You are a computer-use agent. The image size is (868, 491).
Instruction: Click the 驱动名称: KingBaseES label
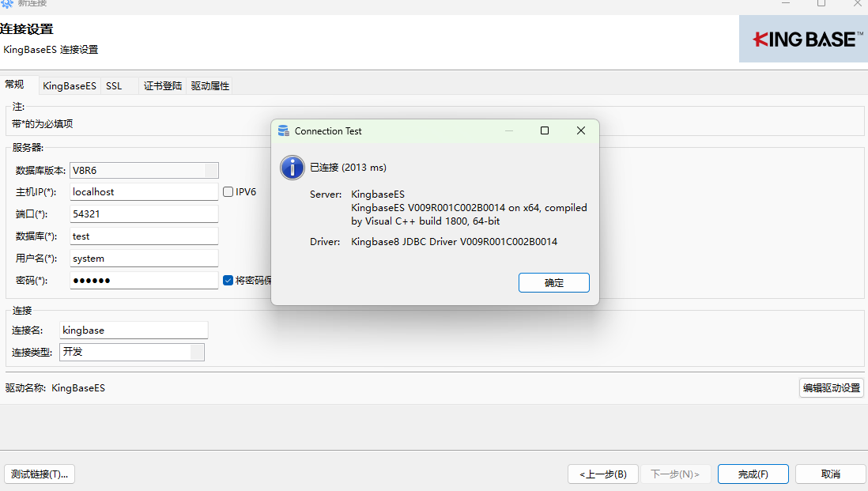click(x=55, y=387)
